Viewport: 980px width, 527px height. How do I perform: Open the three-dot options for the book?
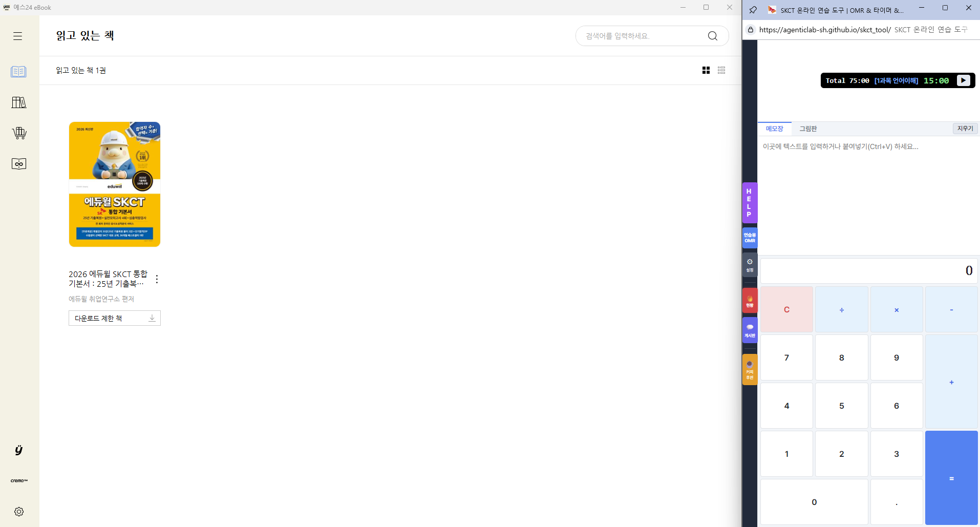click(x=157, y=279)
